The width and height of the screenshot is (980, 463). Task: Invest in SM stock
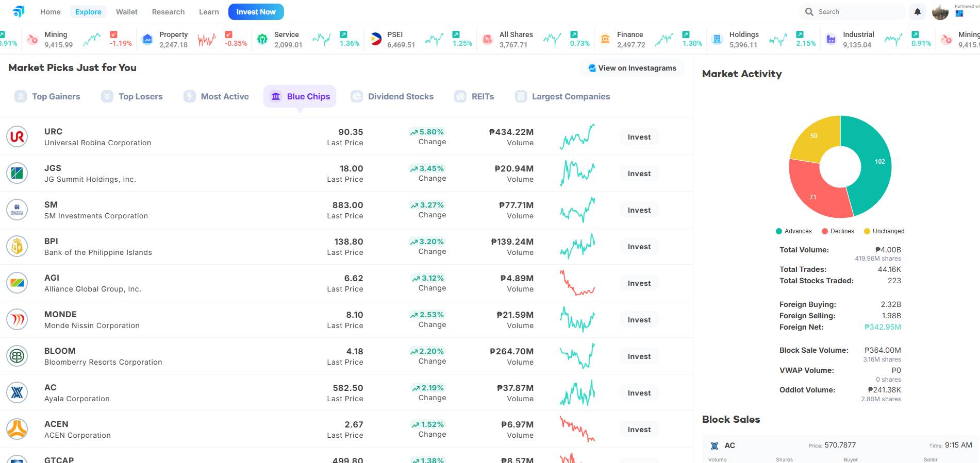[639, 210]
